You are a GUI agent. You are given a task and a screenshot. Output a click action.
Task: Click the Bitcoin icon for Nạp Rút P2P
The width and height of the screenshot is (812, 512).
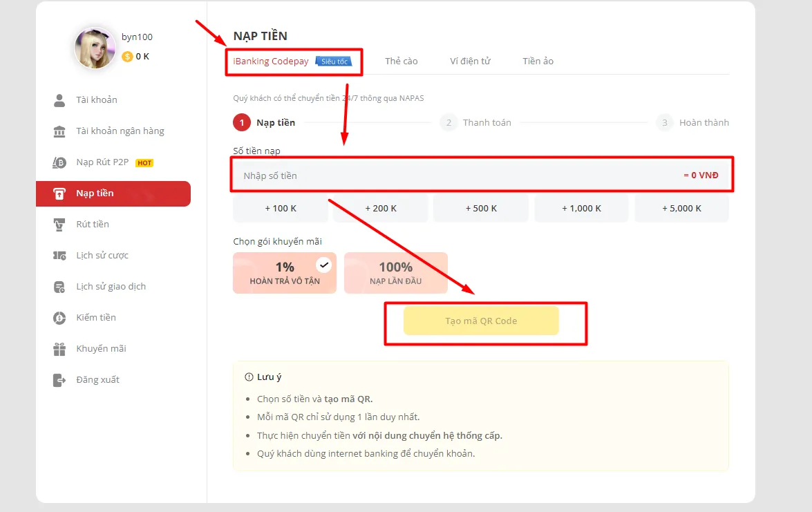point(62,162)
